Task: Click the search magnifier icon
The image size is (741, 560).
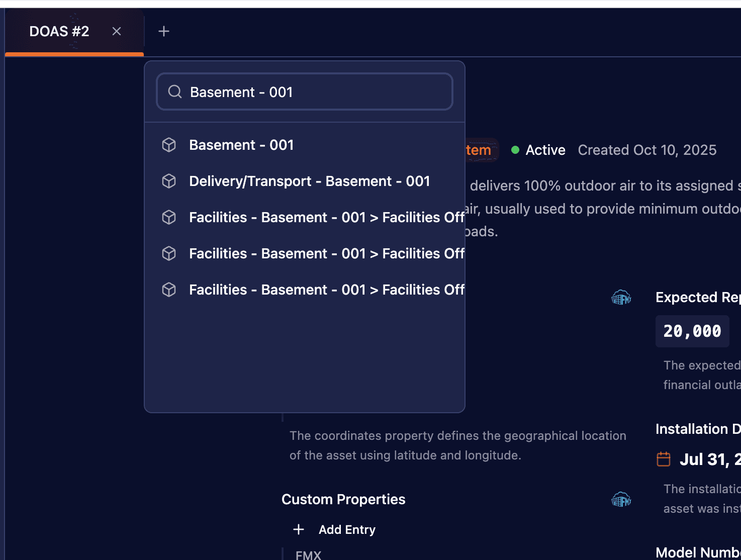Action: coord(174,92)
